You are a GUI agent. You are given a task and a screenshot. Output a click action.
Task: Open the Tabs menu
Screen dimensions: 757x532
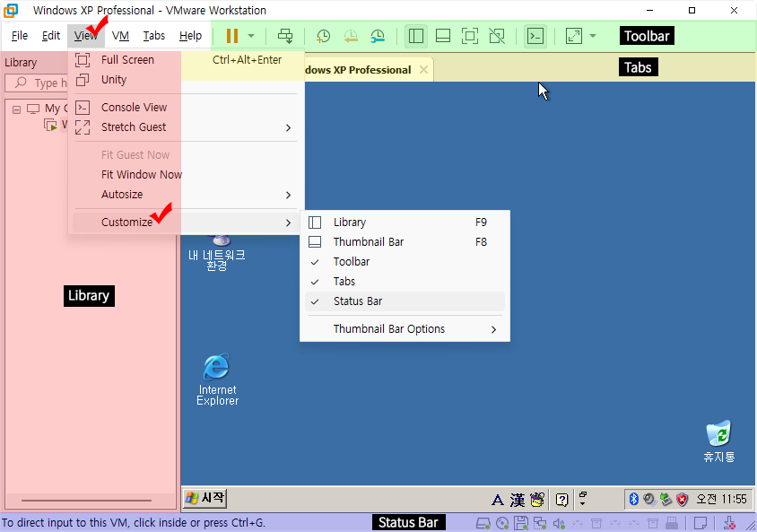pyautogui.click(x=154, y=36)
